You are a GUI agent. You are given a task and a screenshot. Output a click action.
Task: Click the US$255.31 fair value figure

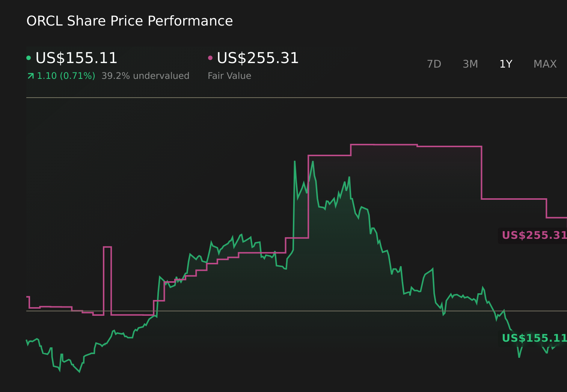tap(258, 58)
